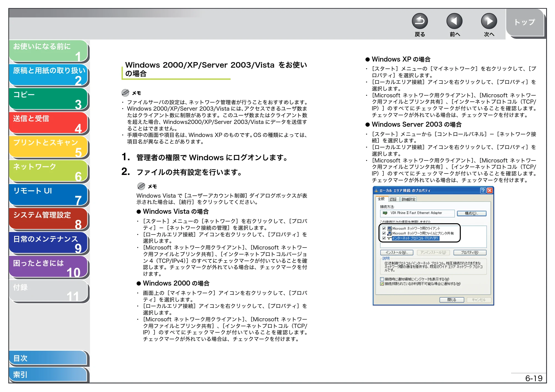Image resolution: width=555 pixels, height=392 pixels.
Task: Click the プロパティ button in dialog
Action: [470, 253]
